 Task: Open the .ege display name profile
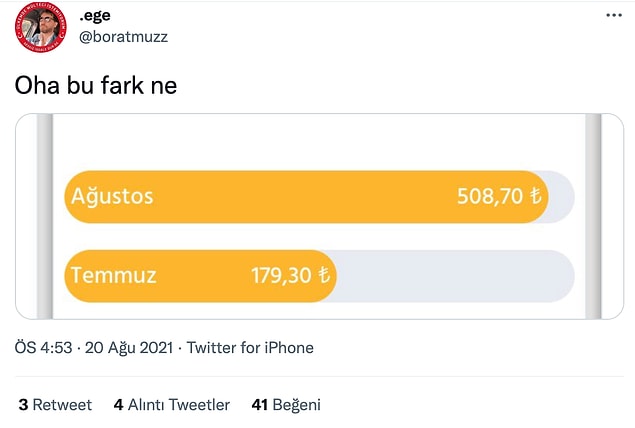point(95,15)
